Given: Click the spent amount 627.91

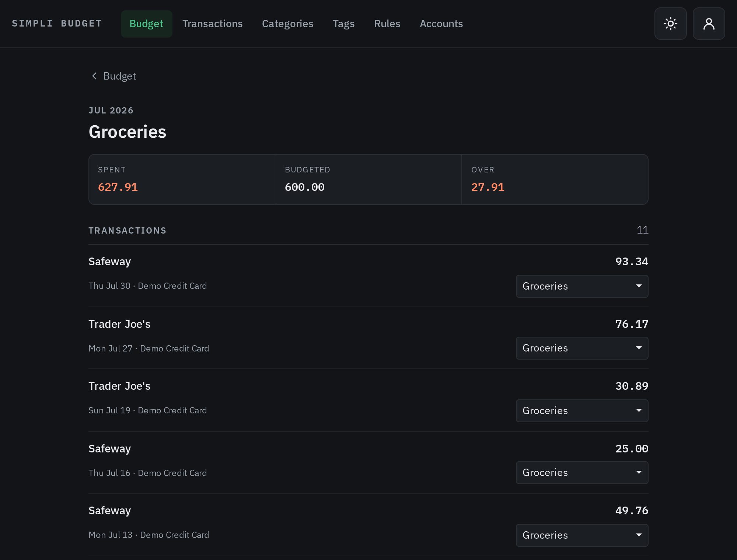Looking at the screenshot, I should coord(118,187).
